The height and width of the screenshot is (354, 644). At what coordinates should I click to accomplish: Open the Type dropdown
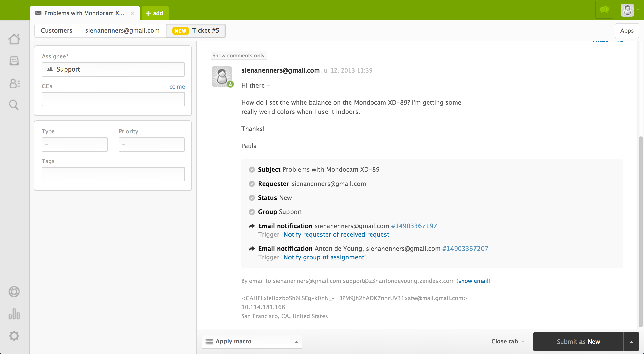coord(75,144)
